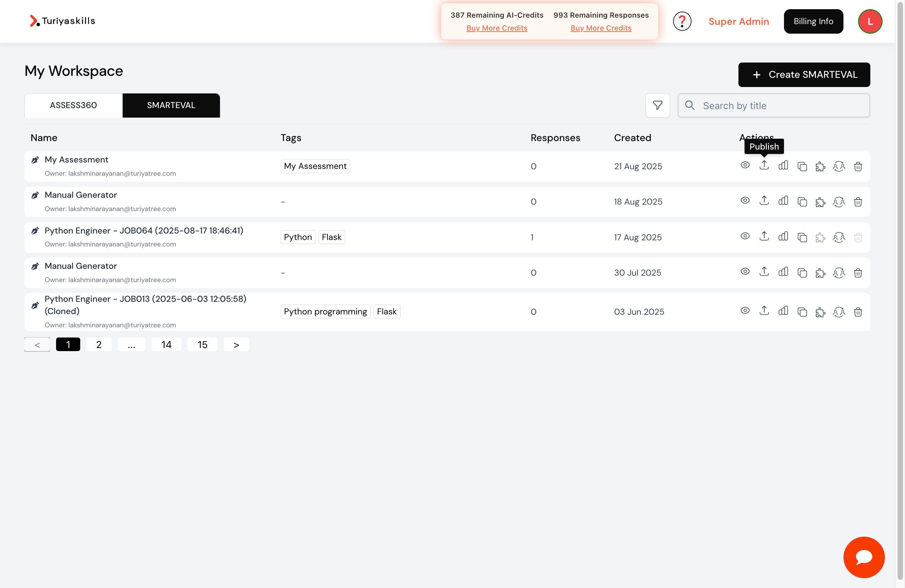Viewport: 905px width, 588px height.
Task: Open the help question mark icon
Action: [x=682, y=21]
